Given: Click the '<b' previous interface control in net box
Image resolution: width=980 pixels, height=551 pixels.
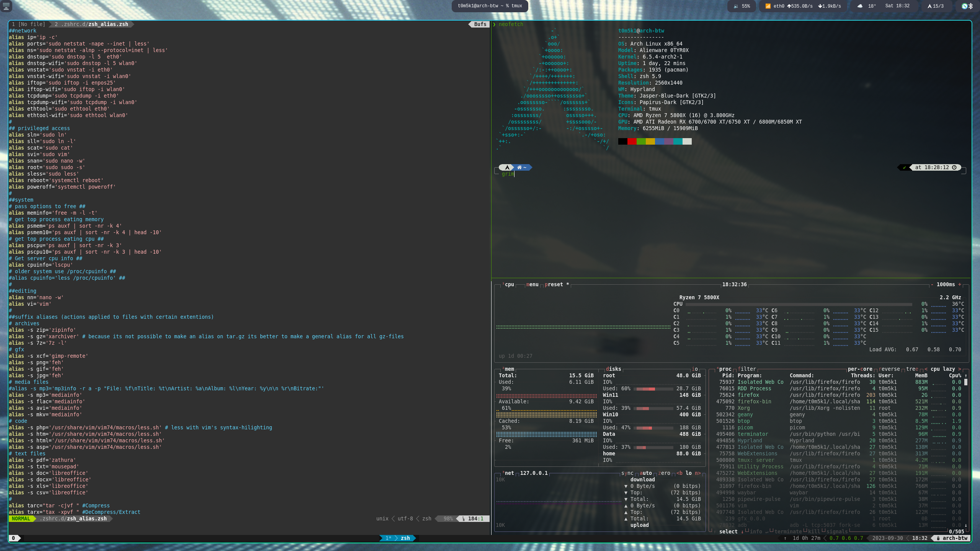Looking at the screenshot, I should tap(679, 473).
